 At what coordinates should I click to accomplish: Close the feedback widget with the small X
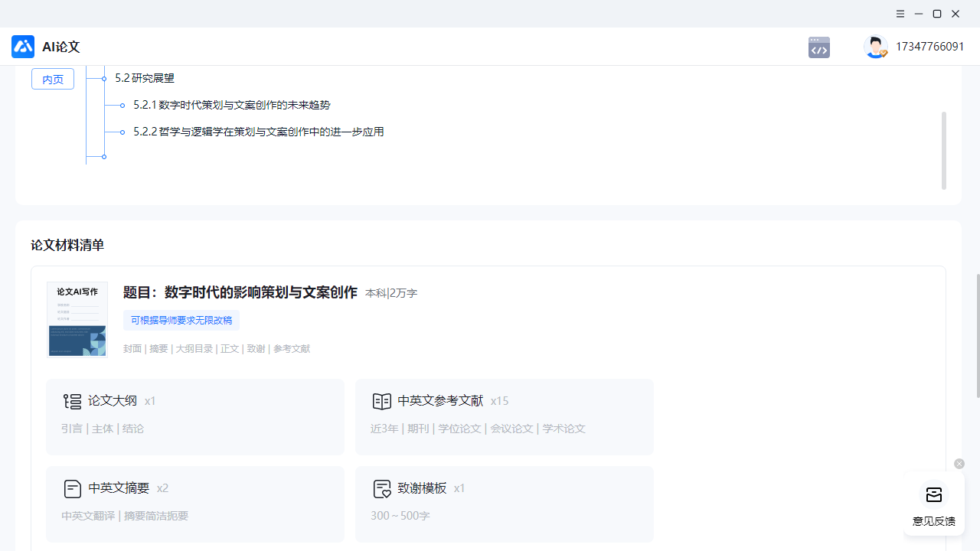coord(959,463)
